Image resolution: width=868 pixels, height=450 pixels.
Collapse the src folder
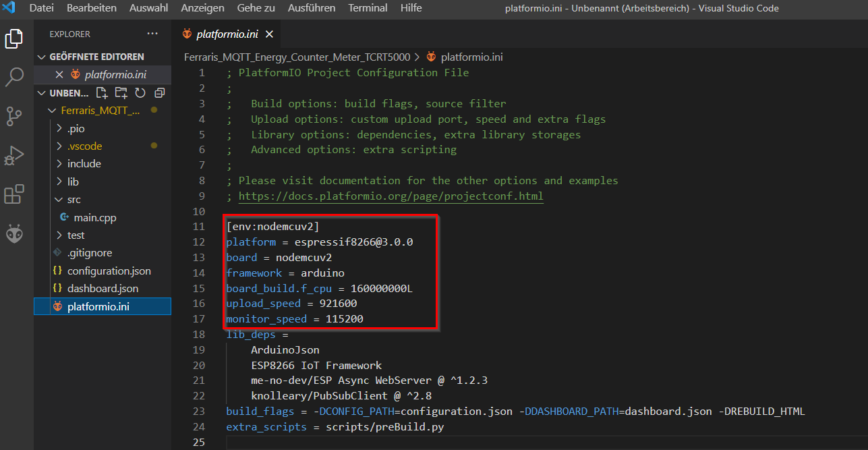click(59, 200)
